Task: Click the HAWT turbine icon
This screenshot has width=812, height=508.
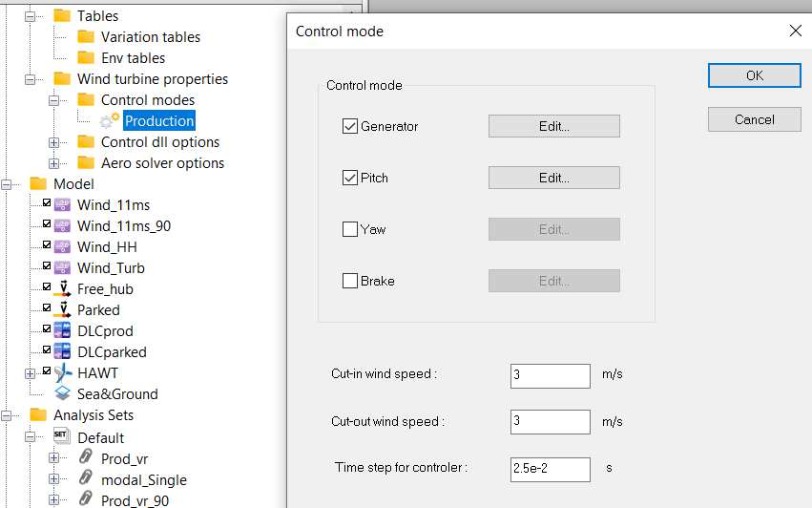Action: click(63, 373)
